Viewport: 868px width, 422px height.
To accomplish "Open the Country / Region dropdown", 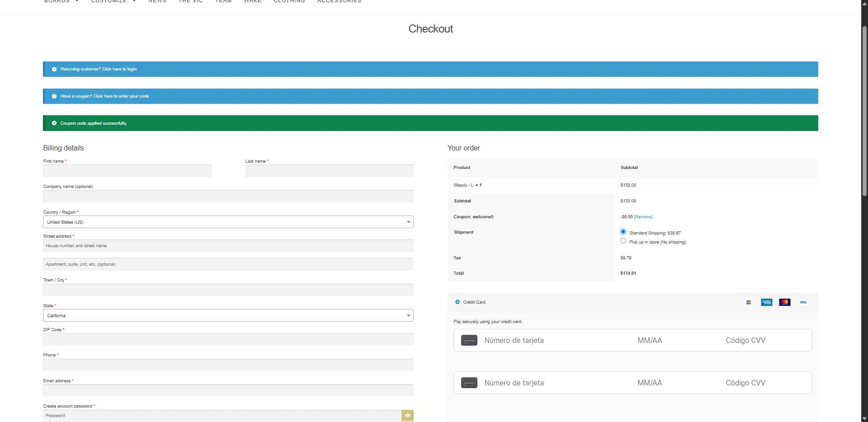I will click(x=228, y=222).
